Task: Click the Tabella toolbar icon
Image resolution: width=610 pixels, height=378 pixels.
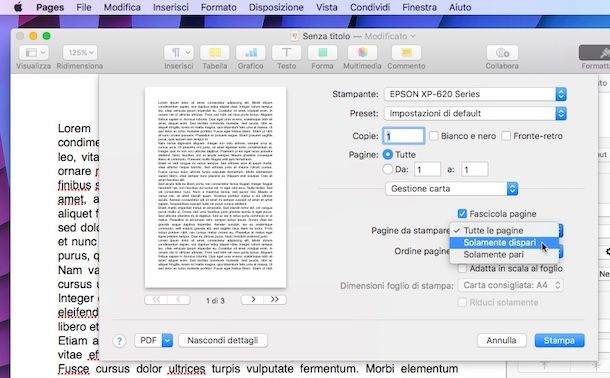Action: 215,52
